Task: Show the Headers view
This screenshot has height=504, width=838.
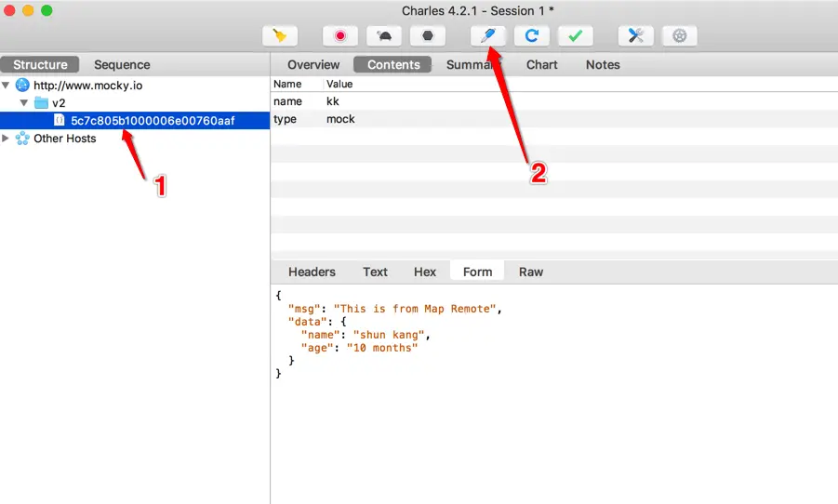Action: [312, 272]
